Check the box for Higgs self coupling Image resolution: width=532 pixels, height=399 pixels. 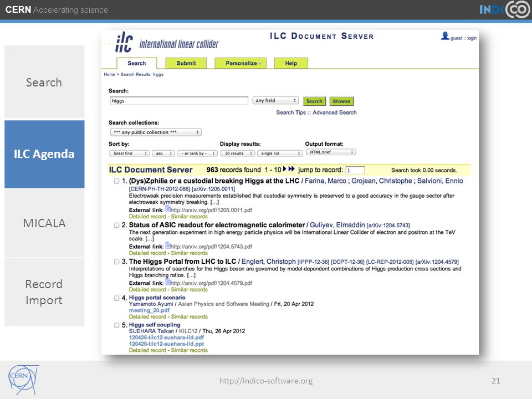point(117,325)
